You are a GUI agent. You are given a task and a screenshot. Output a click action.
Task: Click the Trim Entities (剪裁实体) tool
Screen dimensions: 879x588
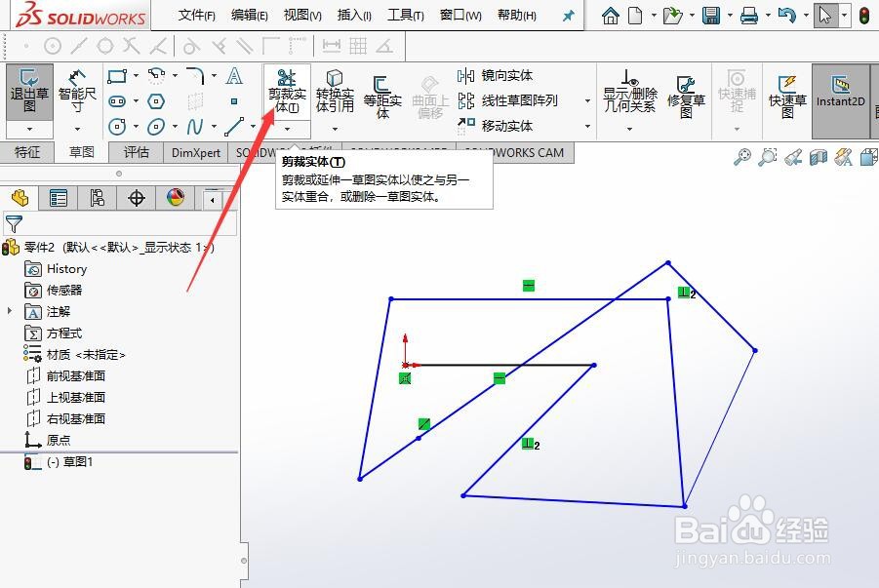[x=287, y=92]
